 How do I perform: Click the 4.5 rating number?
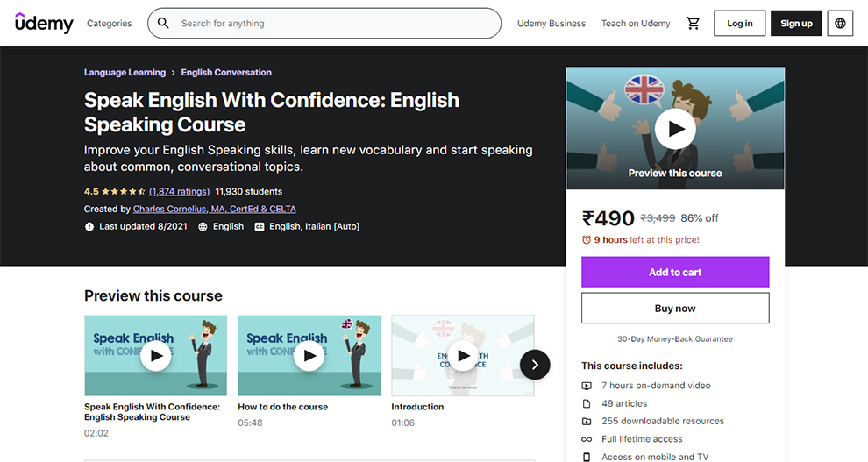pos(91,191)
